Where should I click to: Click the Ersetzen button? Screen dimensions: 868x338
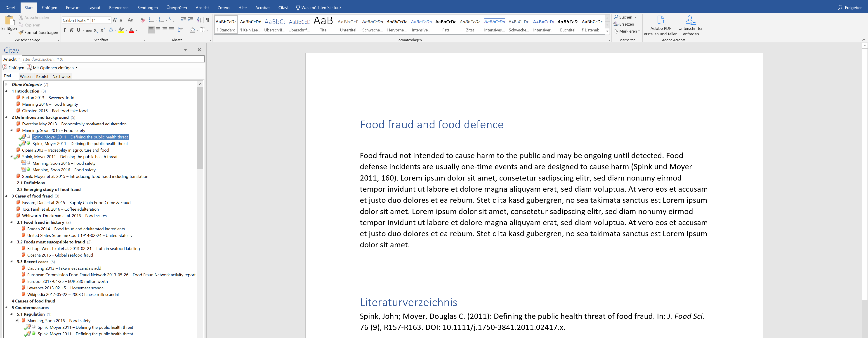624,24
